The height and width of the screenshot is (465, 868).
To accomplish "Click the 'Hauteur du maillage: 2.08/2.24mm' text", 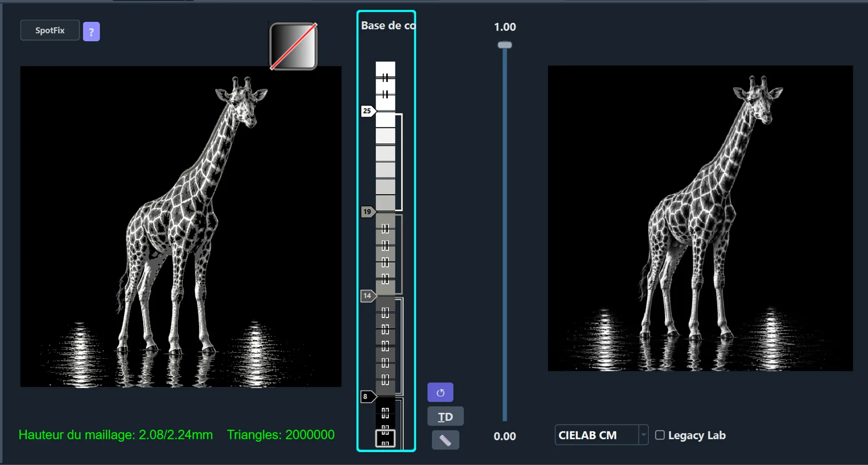I will point(116,435).
